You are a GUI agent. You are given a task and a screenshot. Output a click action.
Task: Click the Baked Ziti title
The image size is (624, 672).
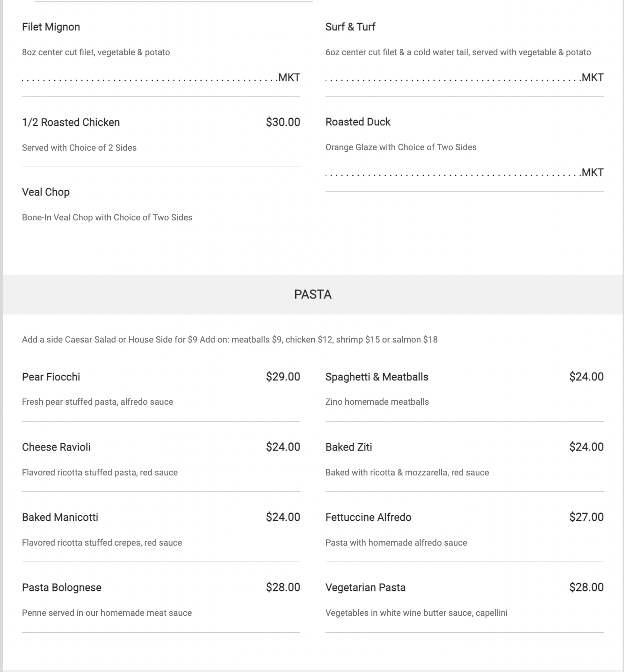tap(348, 447)
